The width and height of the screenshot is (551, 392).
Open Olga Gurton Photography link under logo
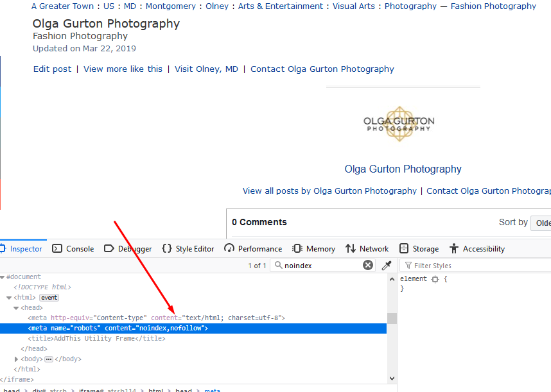pos(403,169)
